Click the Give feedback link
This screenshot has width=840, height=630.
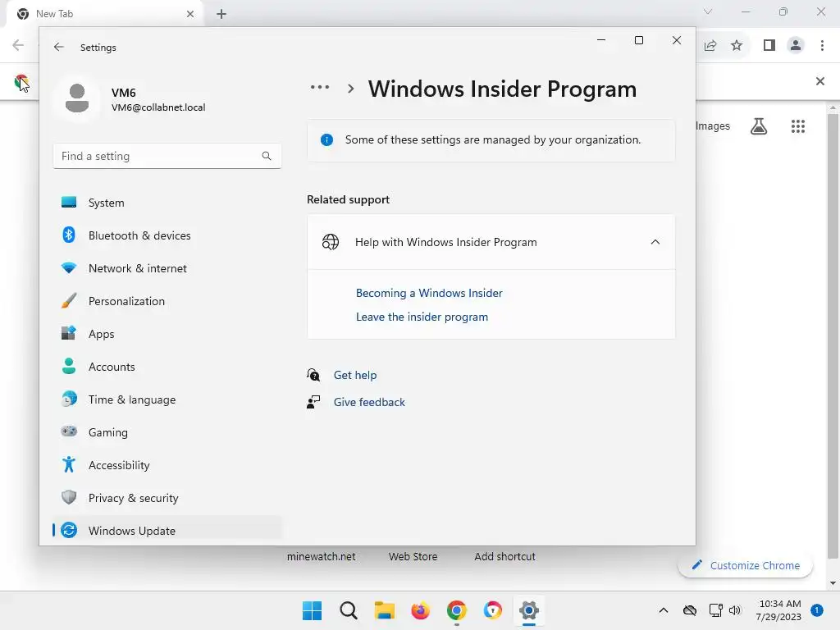pyautogui.click(x=369, y=402)
